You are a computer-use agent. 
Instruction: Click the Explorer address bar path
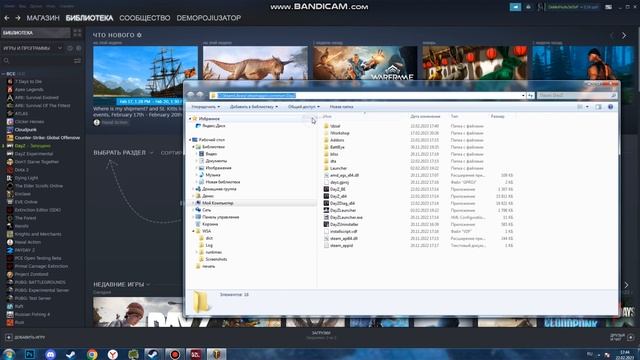tap(256, 96)
